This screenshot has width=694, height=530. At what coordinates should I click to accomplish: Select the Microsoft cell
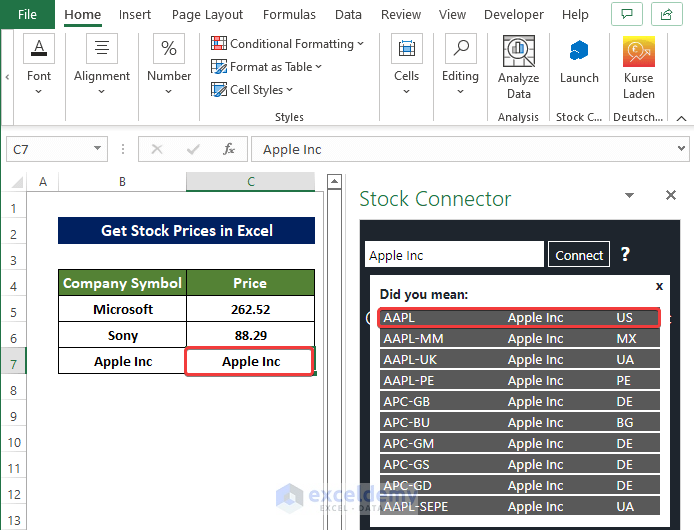click(x=123, y=309)
